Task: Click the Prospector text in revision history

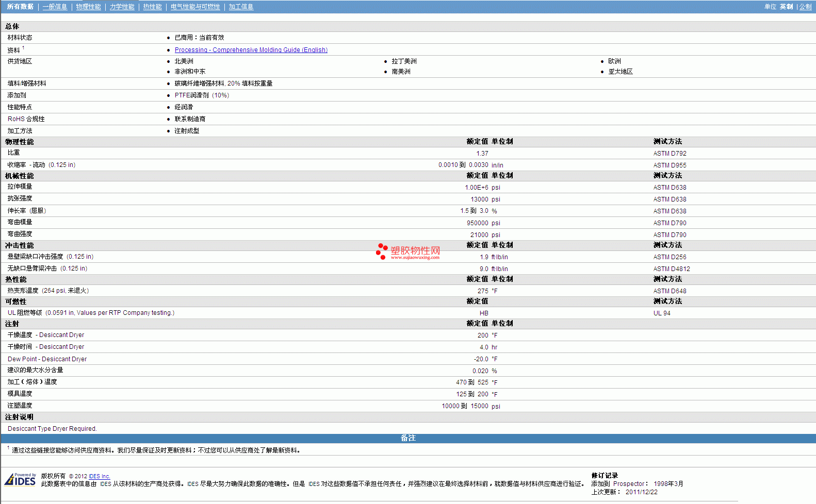Action: pos(628,484)
